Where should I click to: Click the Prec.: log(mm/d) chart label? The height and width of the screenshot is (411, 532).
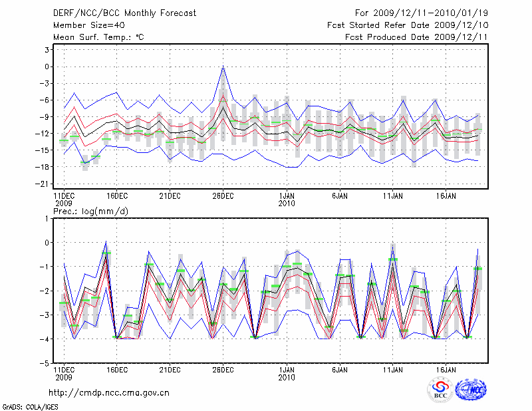[90, 211]
